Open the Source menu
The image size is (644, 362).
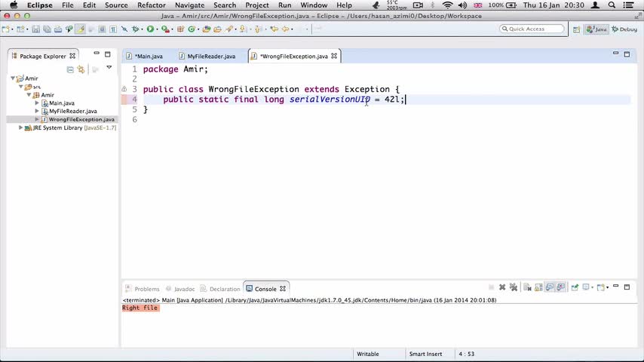tap(116, 5)
